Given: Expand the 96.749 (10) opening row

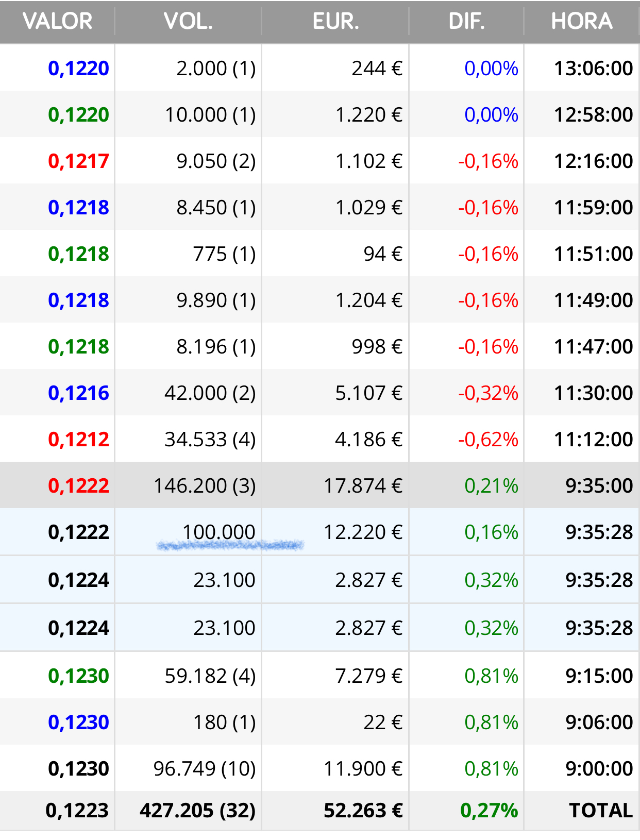Looking at the screenshot, I should pos(320,768).
